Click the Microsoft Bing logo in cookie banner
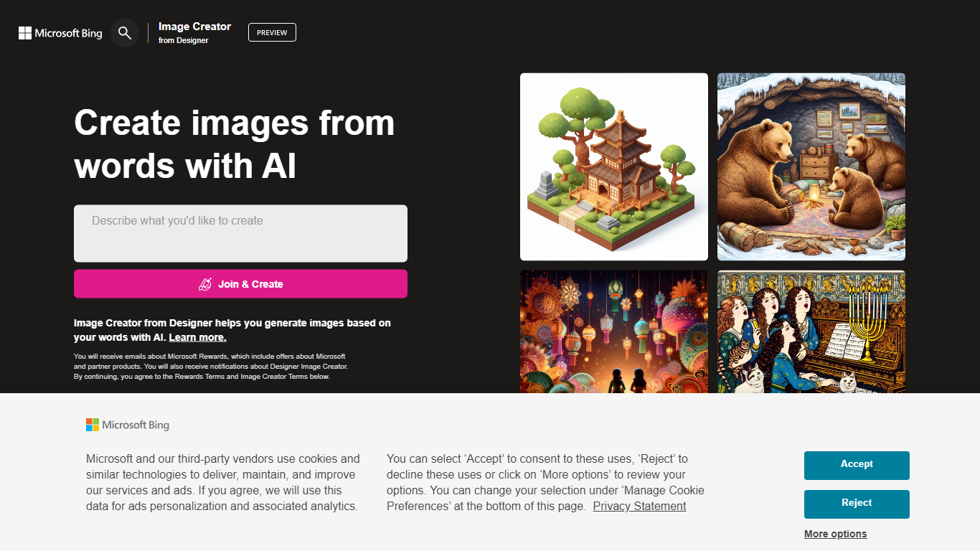The width and height of the screenshot is (980, 551). tap(128, 425)
